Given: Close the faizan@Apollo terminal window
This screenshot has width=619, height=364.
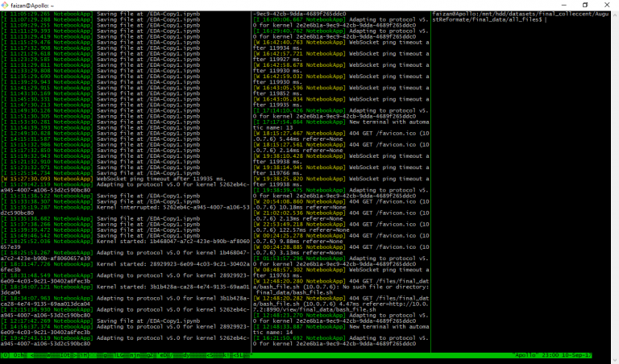Looking at the screenshot, I should (608, 5).
